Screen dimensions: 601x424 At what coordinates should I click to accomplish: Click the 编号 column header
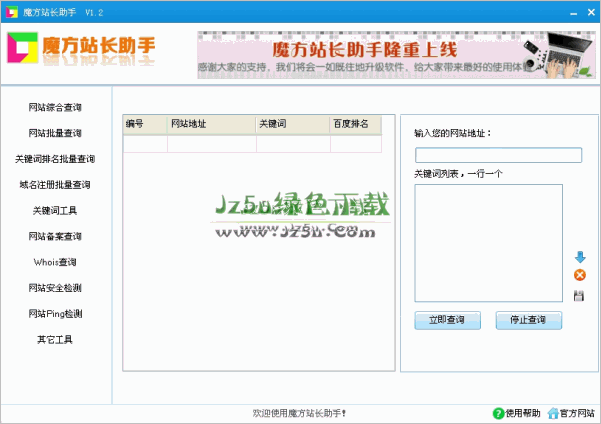tap(145, 124)
